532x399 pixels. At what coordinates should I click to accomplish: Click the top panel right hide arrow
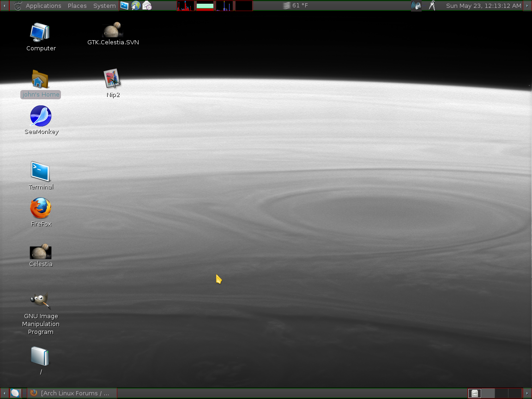click(x=527, y=6)
